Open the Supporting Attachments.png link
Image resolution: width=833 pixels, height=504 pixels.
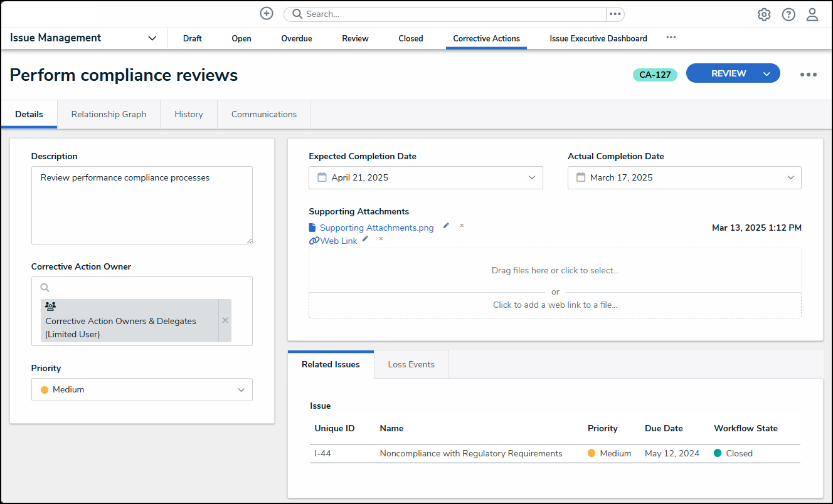tap(376, 228)
